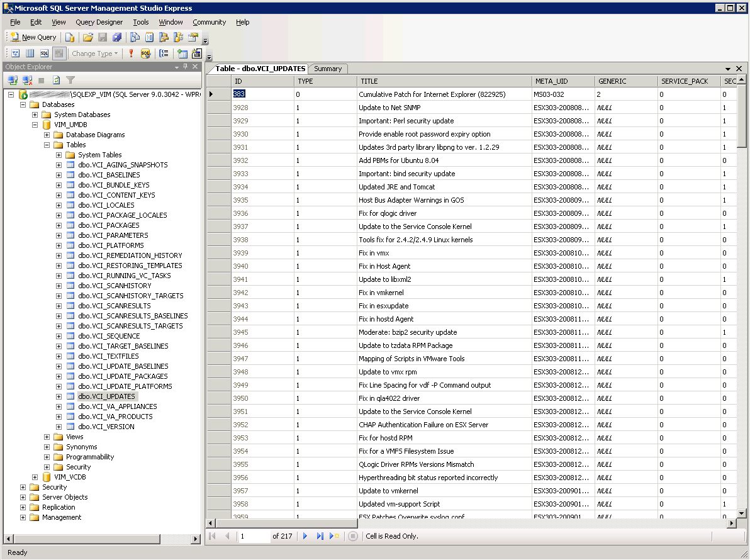Switch to the Summary tab
The image size is (750, 560).
[328, 69]
